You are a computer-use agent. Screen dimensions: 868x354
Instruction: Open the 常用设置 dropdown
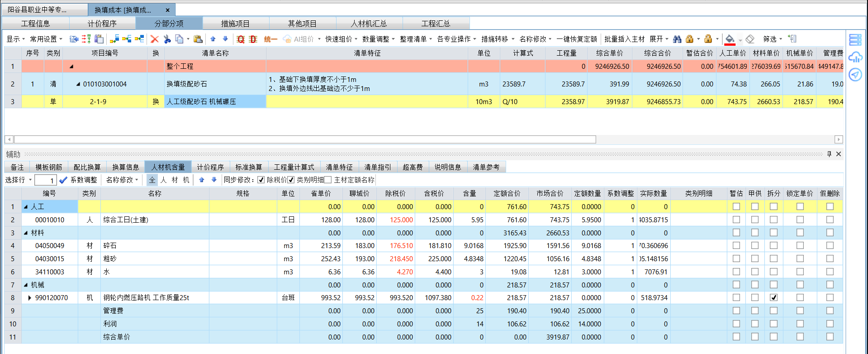pyautogui.click(x=46, y=39)
